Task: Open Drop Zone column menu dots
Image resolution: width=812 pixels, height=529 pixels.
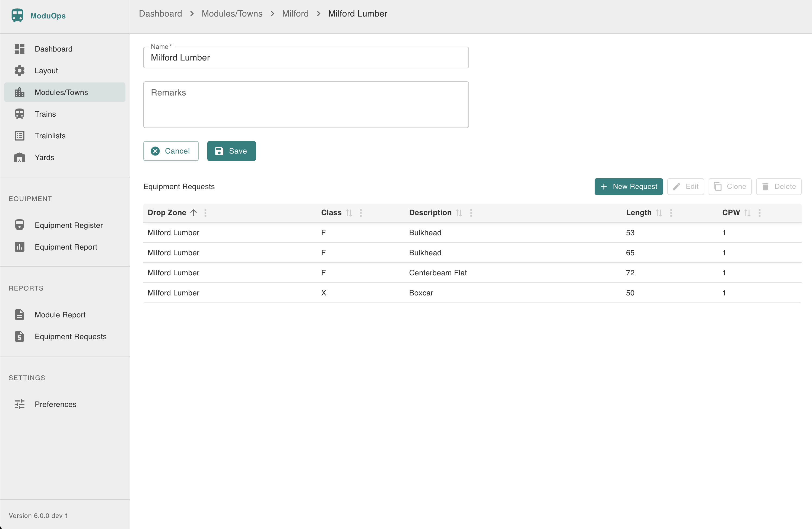Action: pos(205,213)
